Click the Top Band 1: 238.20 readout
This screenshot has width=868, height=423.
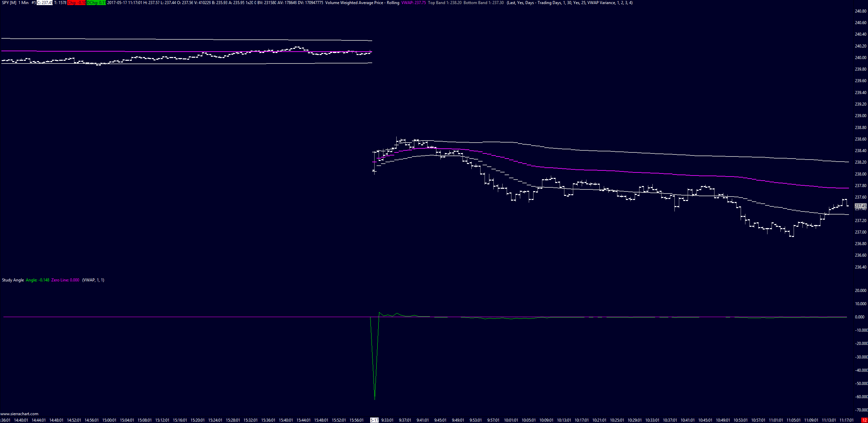coord(445,3)
